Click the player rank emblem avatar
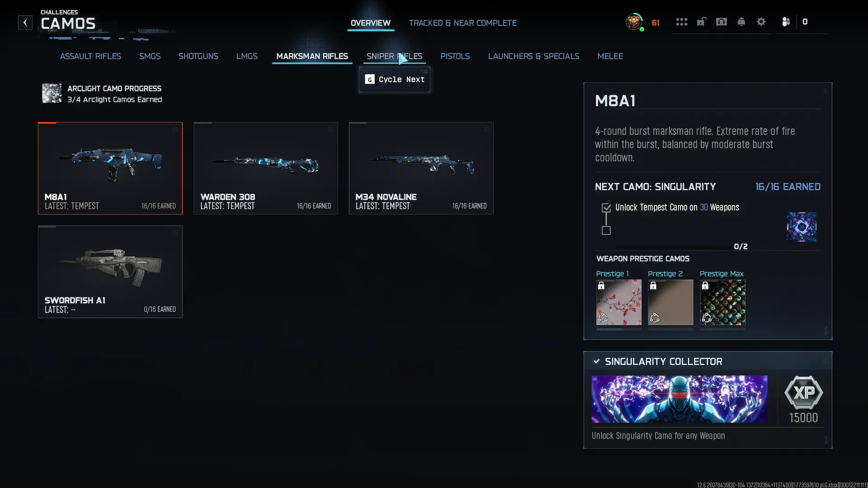 (634, 22)
